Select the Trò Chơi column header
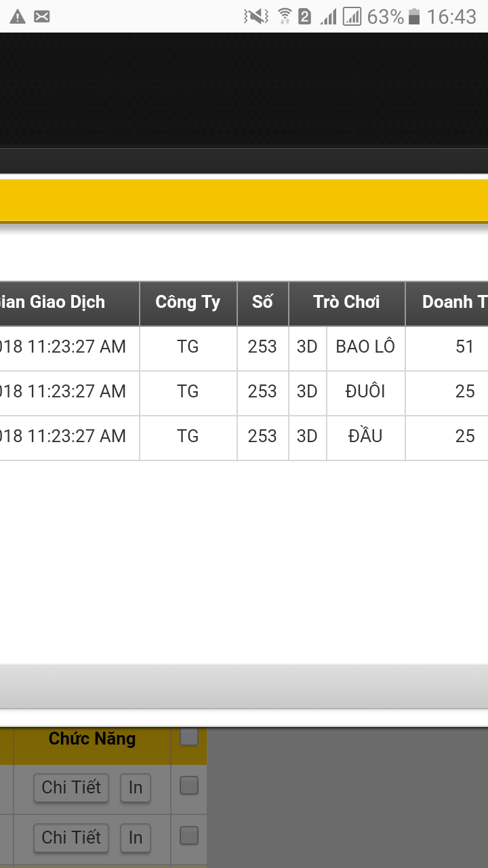 pyautogui.click(x=347, y=302)
